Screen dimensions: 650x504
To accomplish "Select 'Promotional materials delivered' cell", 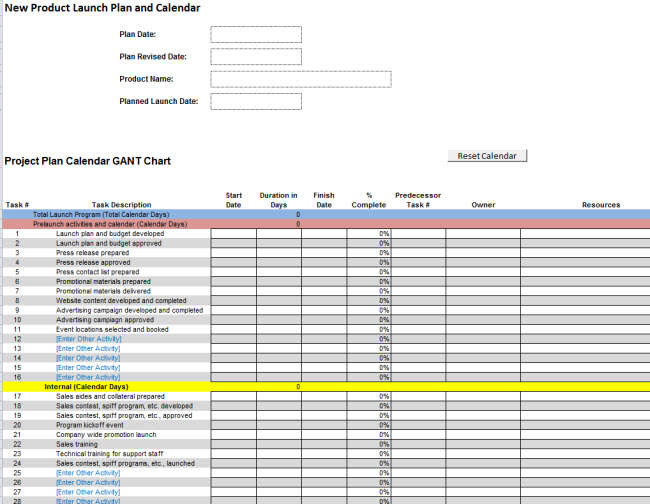I will coord(103,291).
